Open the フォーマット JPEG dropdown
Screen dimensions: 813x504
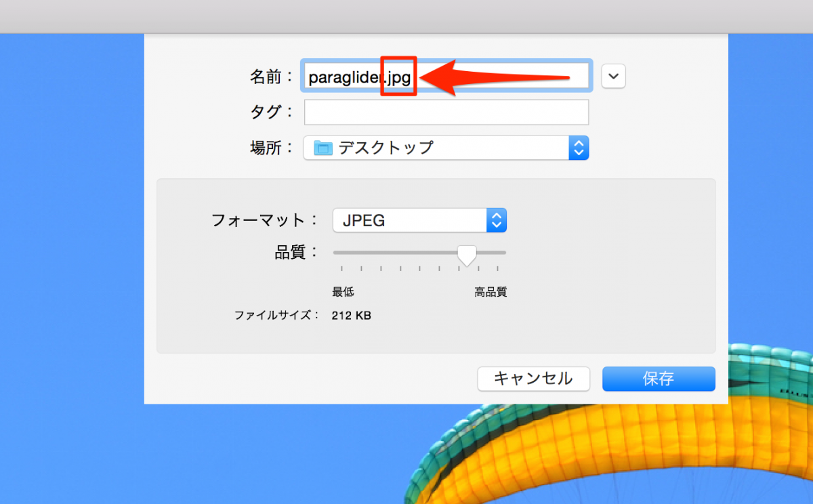point(419,220)
